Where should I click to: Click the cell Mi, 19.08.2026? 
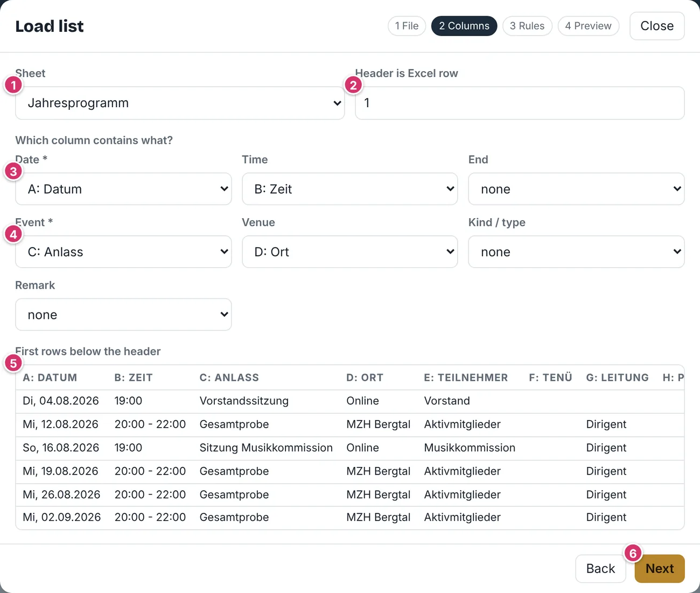pyautogui.click(x=60, y=471)
